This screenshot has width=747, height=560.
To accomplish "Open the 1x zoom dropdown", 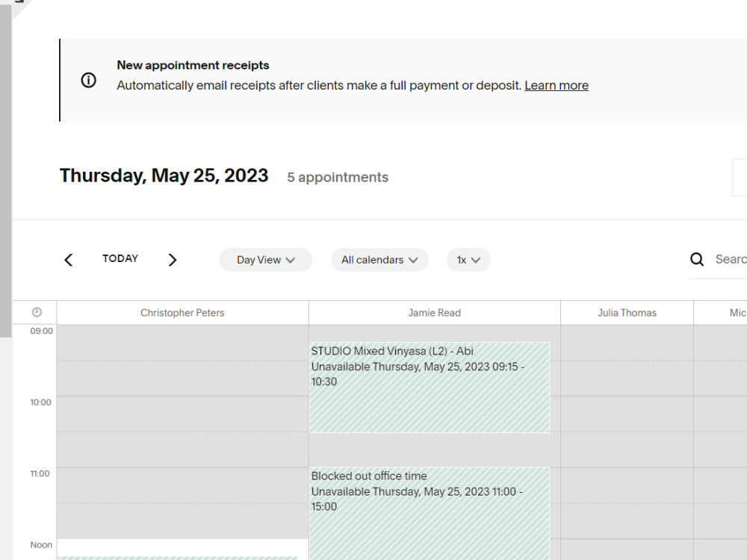I will point(468,260).
